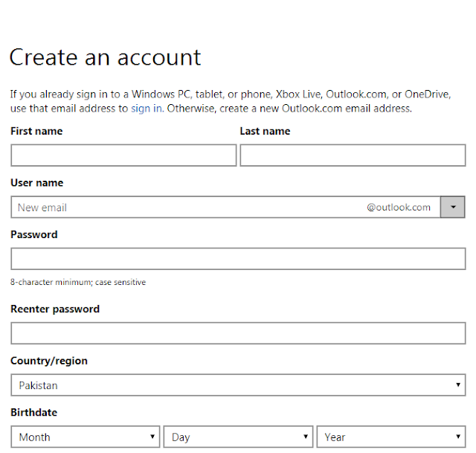476x453 pixels.
Task: Click the 'Birthdate' label
Action: (33, 412)
